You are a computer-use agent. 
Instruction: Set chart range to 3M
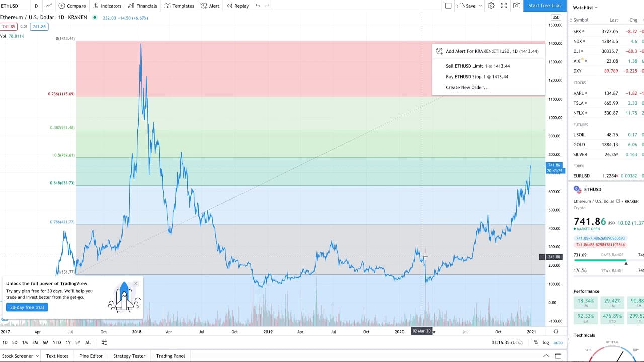pos(35,343)
